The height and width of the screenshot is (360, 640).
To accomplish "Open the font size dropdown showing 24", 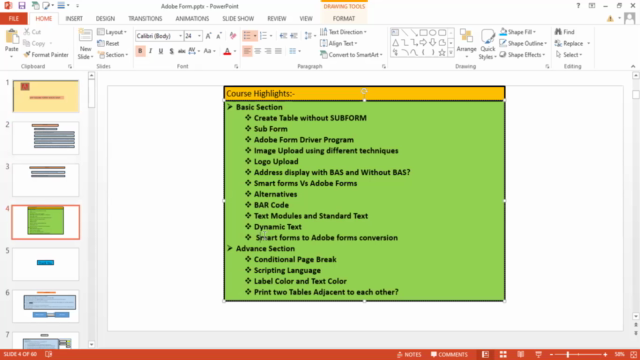I will click(x=199, y=36).
